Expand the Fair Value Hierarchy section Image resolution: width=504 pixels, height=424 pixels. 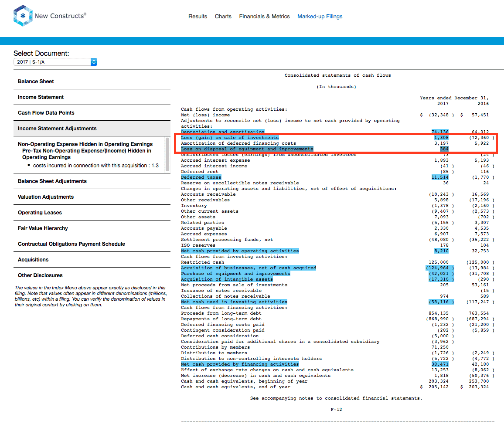click(x=92, y=228)
